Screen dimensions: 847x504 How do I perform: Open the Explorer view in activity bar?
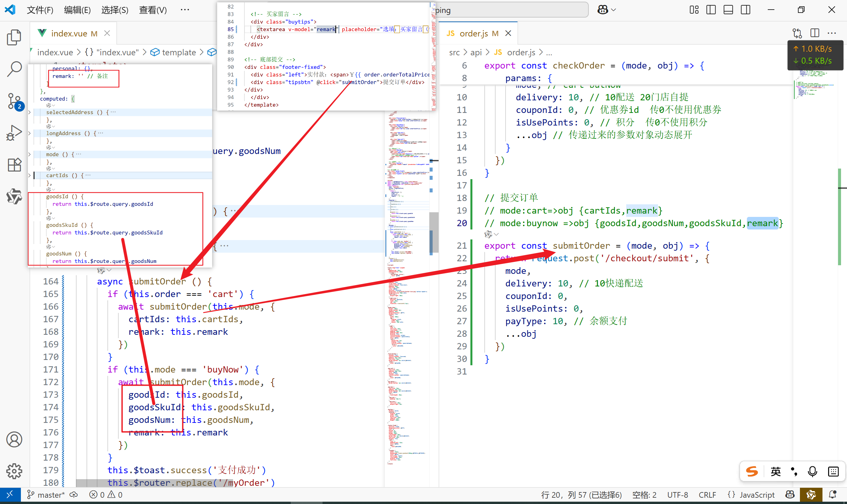pyautogui.click(x=14, y=37)
